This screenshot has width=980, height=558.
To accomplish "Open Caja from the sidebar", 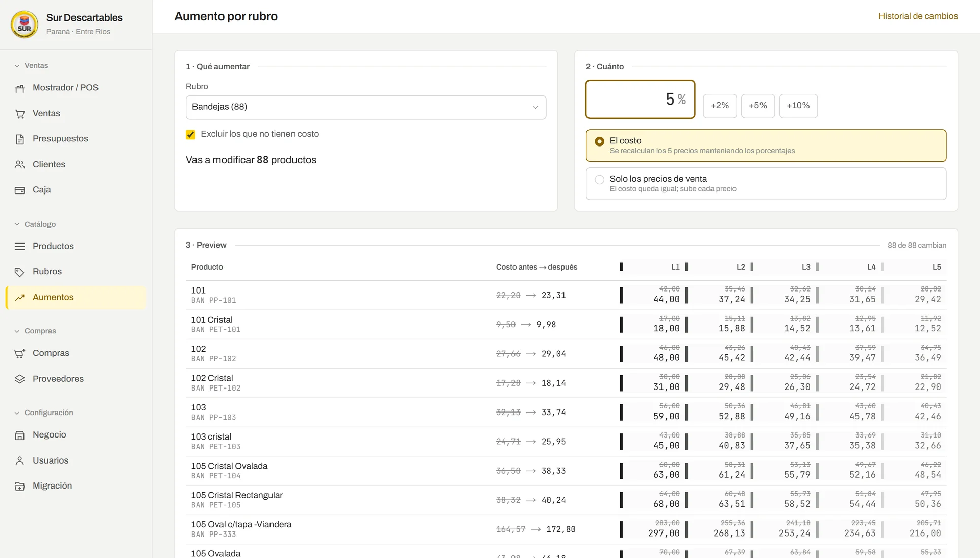I will 77,190.
